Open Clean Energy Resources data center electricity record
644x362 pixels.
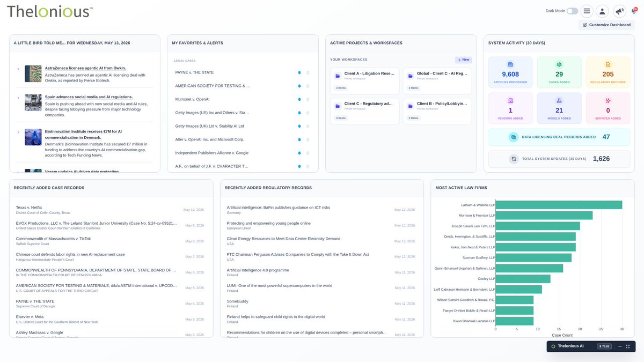point(283,239)
